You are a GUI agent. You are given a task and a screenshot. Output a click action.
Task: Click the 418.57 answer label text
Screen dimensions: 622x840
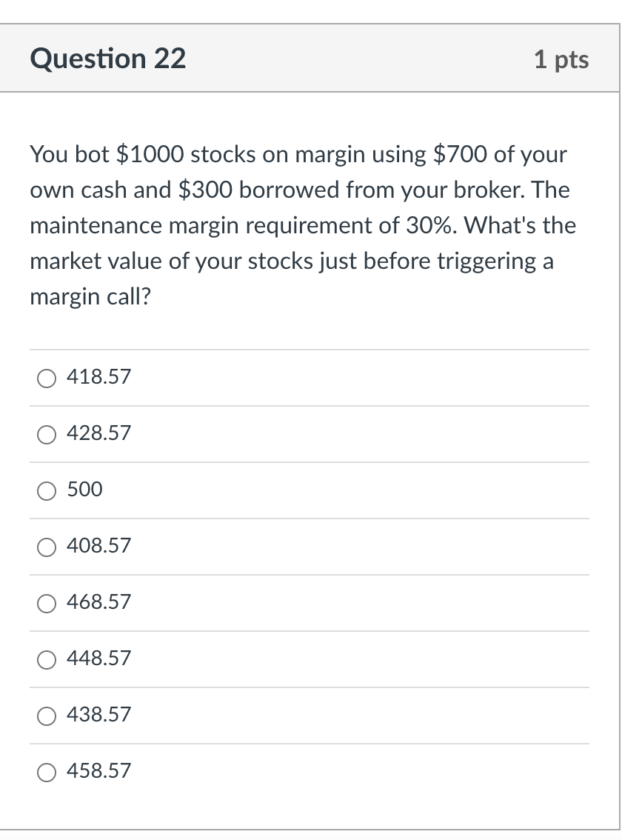coord(99,377)
